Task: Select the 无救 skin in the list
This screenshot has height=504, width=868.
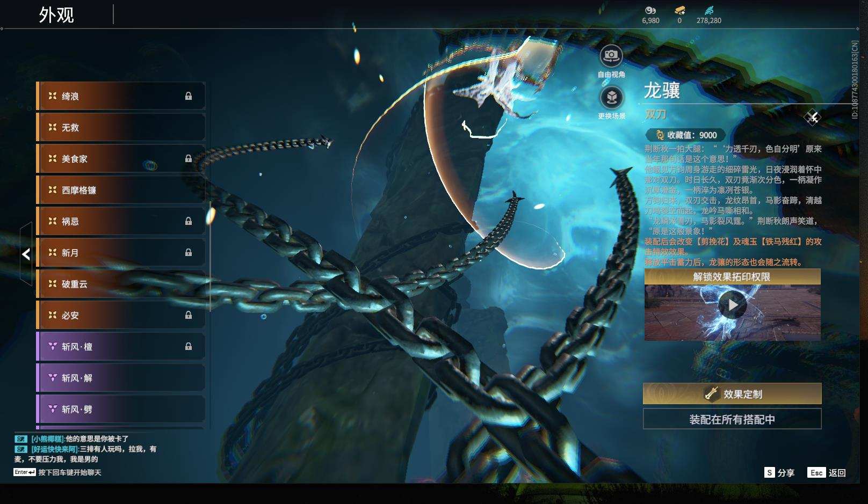Action: (121, 127)
